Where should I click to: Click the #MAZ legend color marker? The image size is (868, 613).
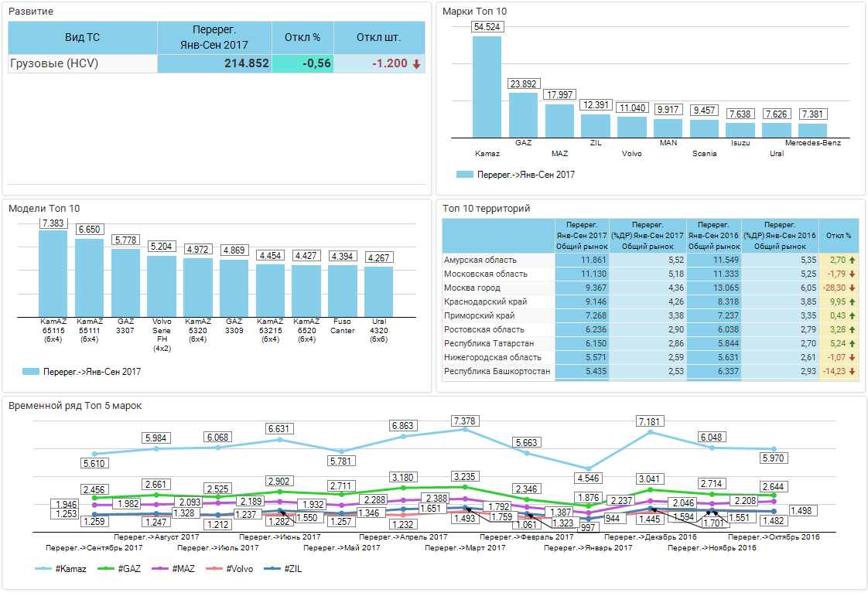tap(160, 569)
